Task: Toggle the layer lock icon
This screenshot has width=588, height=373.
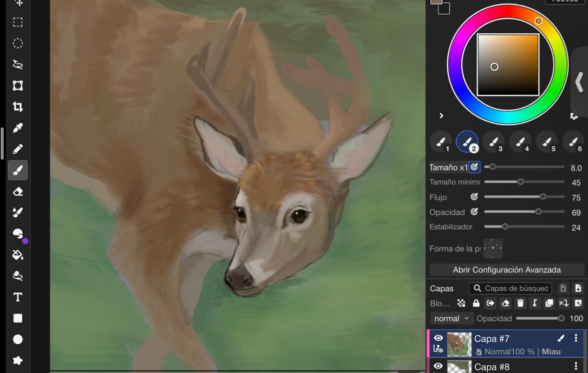Action: 476,303
